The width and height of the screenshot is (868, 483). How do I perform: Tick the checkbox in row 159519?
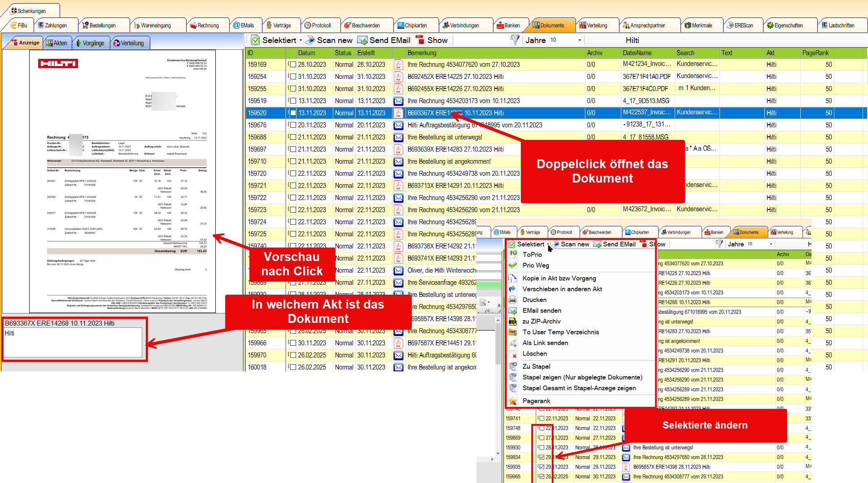(x=293, y=101)
